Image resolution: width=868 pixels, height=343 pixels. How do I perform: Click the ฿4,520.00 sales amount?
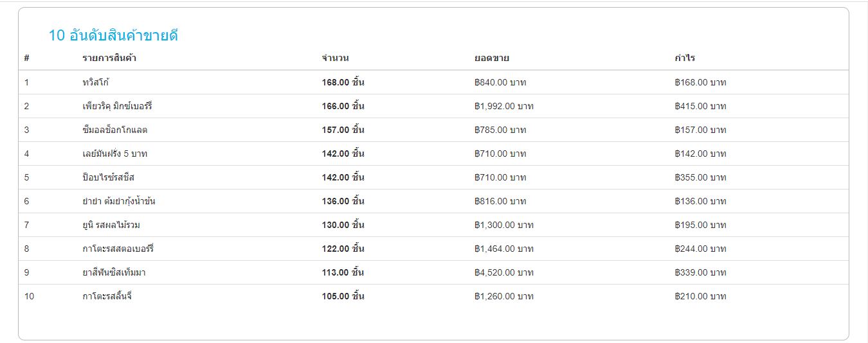point(503,272)
